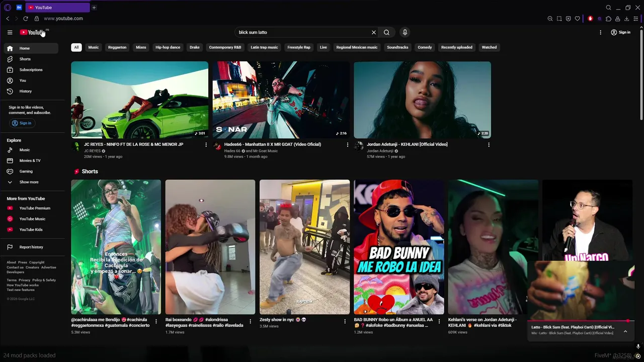Open the ad blocker shield icon
644x362 pixels.
coord(568,19)
